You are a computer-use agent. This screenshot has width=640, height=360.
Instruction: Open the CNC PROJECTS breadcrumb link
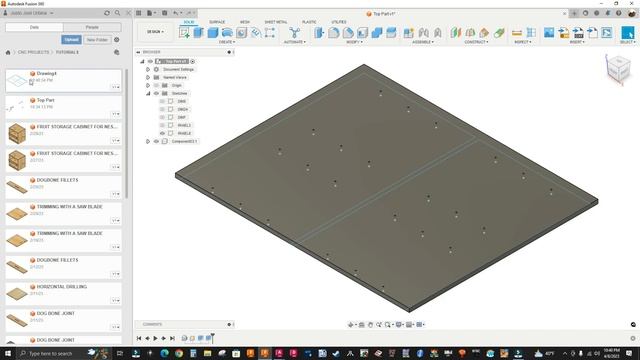coord(33,52)
